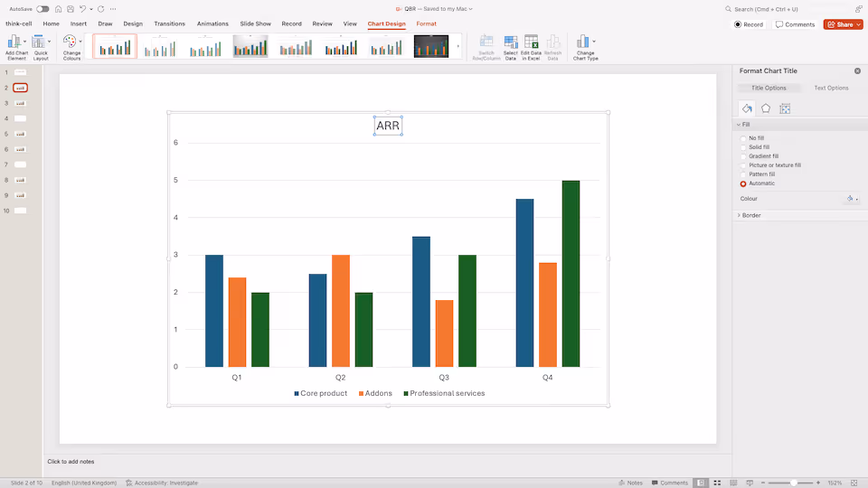Open the Add Chart Element dropdown arrow
Viewport: 868px width, 488px height.
pyautogui.click(x=25, y=42)
